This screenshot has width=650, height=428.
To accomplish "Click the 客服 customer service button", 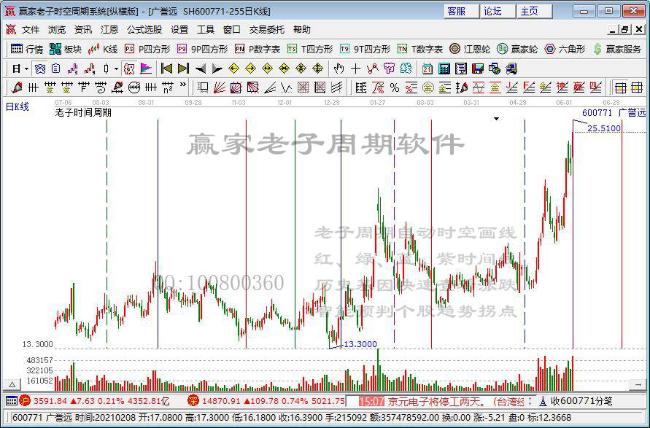I will point(461,11).
